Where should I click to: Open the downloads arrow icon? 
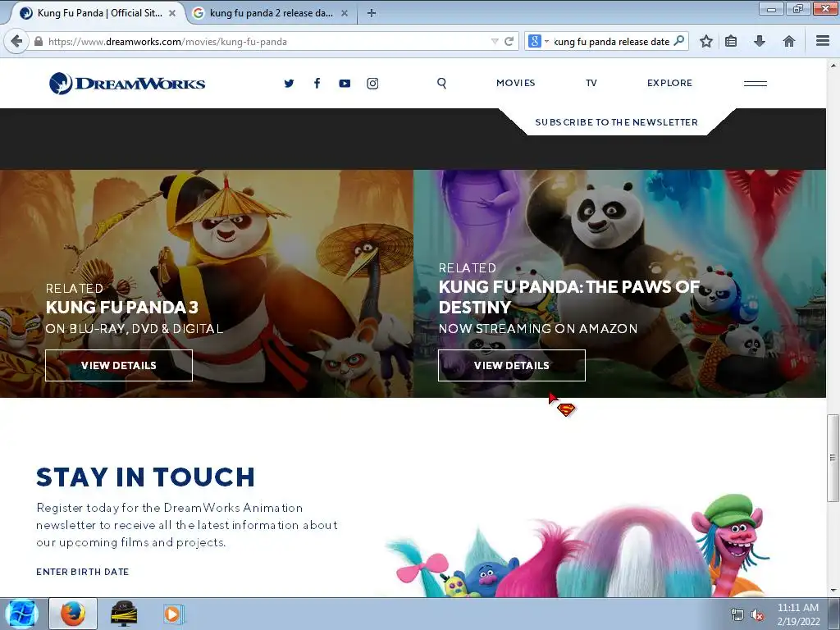[x=759, y=41]
